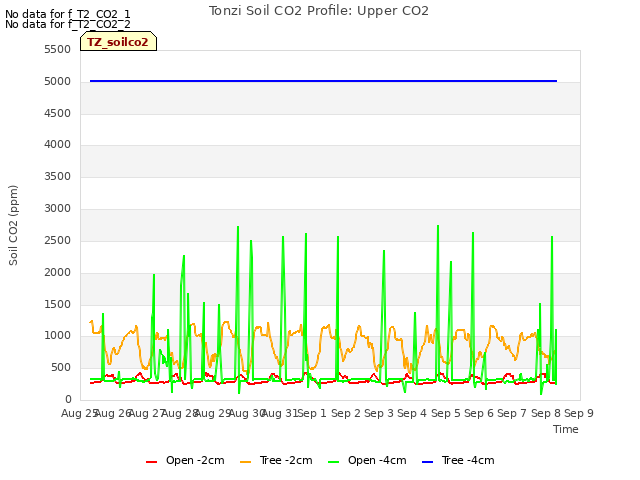640x480 pixels.
Task: Click the 0 y-axis tick label
Action: [68, 399]
